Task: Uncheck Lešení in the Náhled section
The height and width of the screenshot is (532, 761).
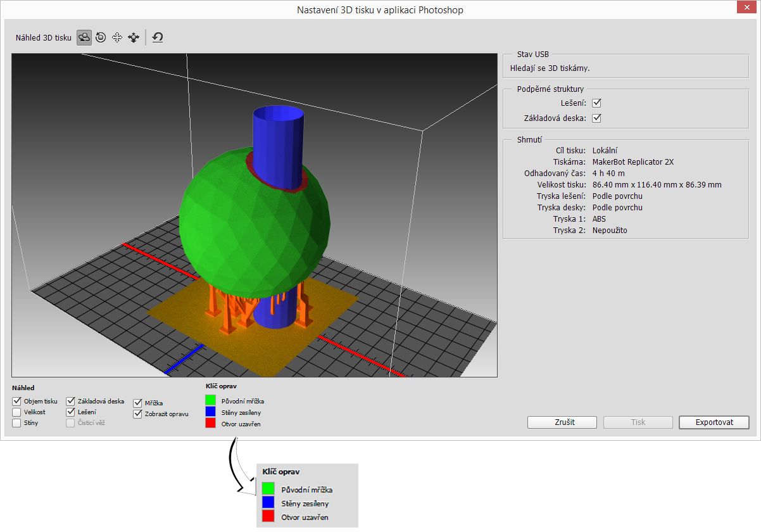Action: (71, 412)
